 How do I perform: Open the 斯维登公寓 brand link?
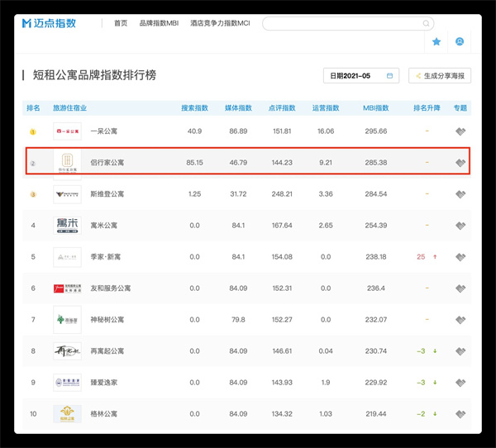(x=107, y=194)
